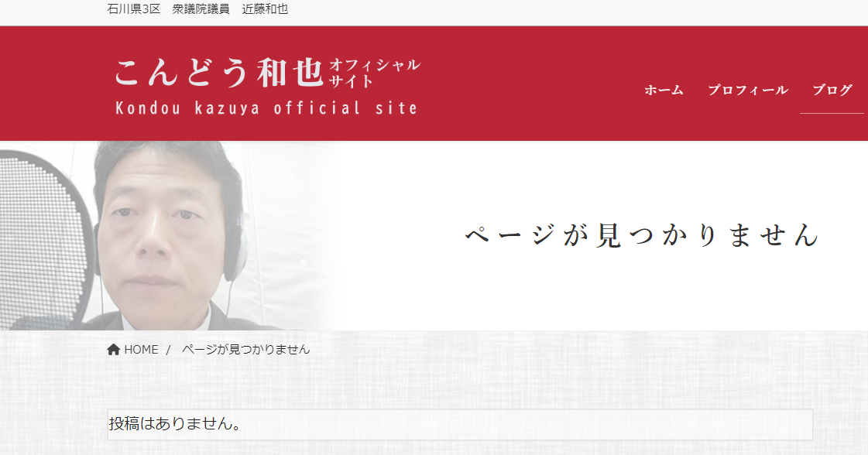Select the ブログ navigation item

pos(832,91)
